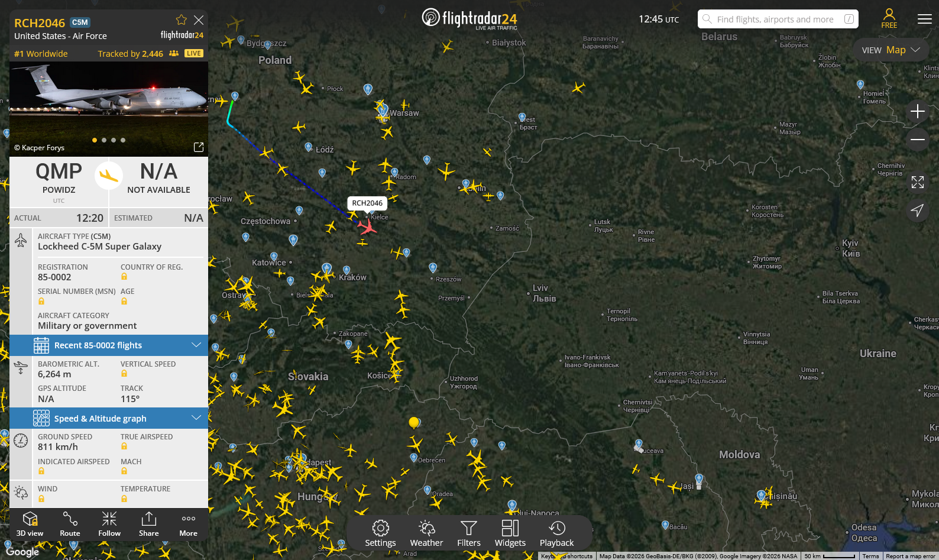This screenshot has width=939, height=560.
Task: Click the selected red RCH2046 aircraft on map
Action: click(367, 226)
